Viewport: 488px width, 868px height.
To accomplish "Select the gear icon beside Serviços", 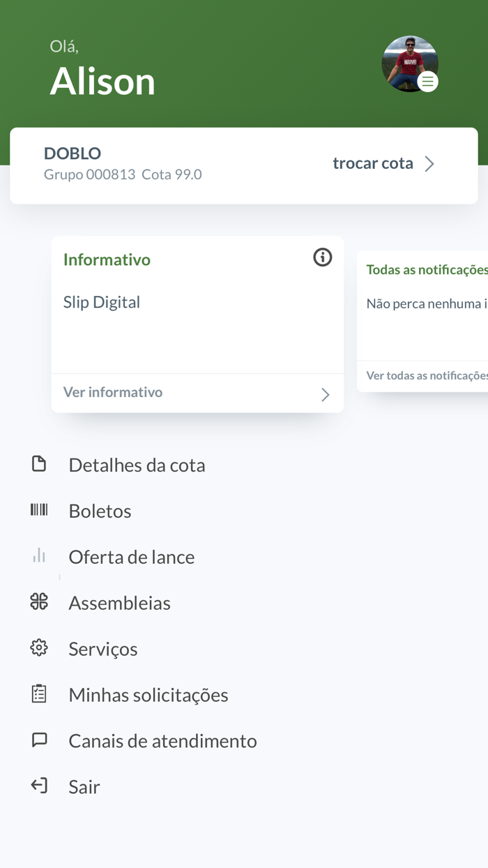I will 40,648.
